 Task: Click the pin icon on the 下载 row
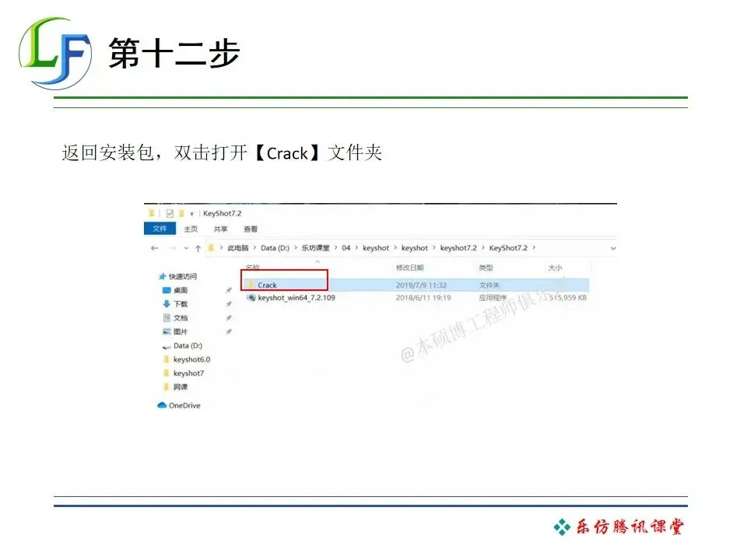point(229,304)
